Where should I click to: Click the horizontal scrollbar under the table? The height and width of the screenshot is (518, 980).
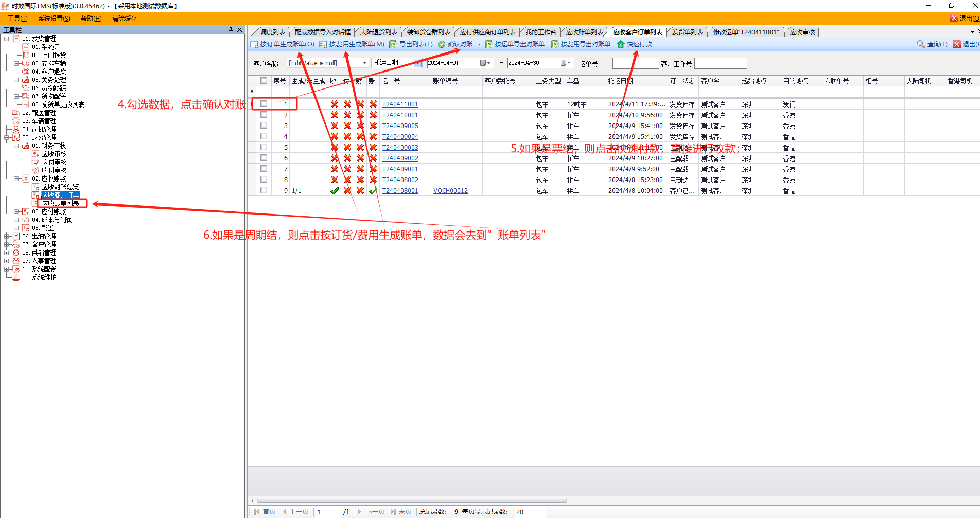[412, 501]
